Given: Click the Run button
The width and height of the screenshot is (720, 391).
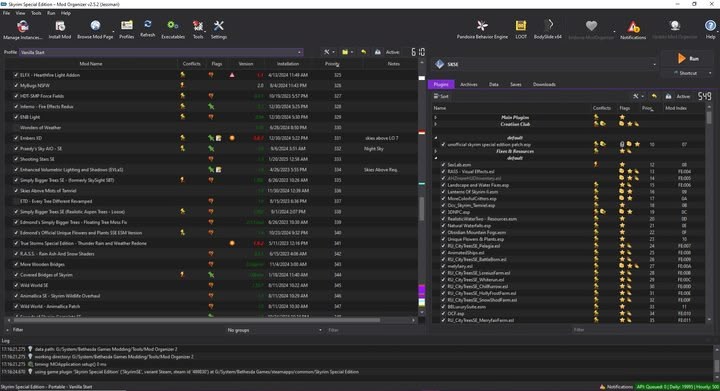Looking at the screenshot, I should click(688, 59).
